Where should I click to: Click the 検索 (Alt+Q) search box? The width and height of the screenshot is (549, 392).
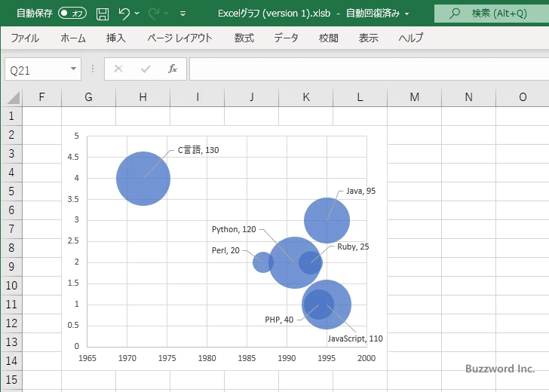[x=492, y=14]
